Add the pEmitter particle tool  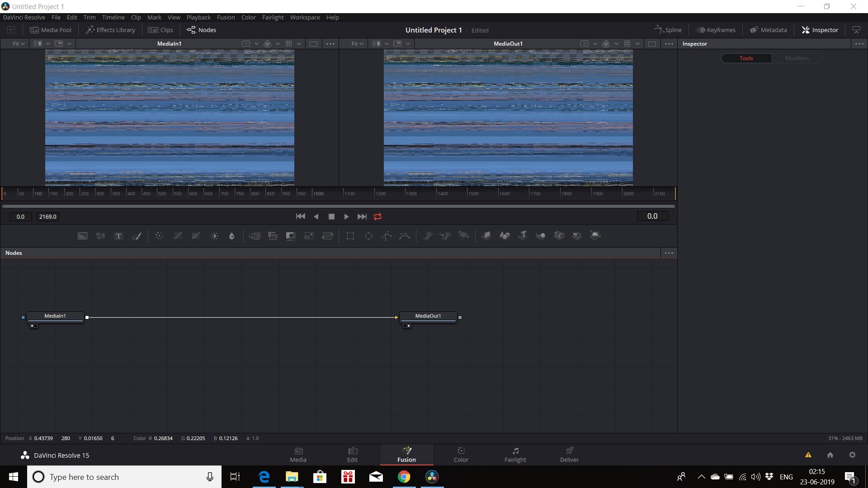[x=428, y=235]
